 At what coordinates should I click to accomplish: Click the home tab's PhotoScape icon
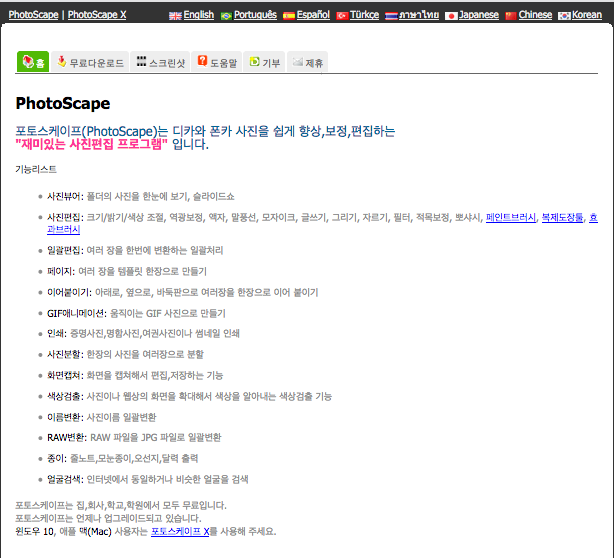click(28, 61)
